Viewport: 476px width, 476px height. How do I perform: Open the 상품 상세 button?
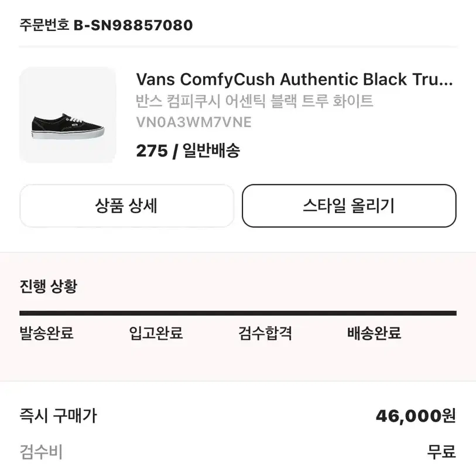(126, 206)
